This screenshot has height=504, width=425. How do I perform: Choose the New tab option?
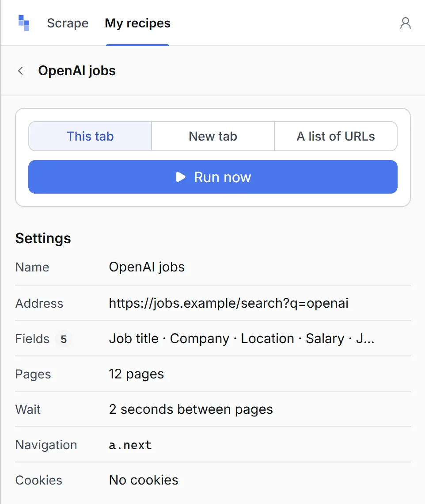coord(213,136)
